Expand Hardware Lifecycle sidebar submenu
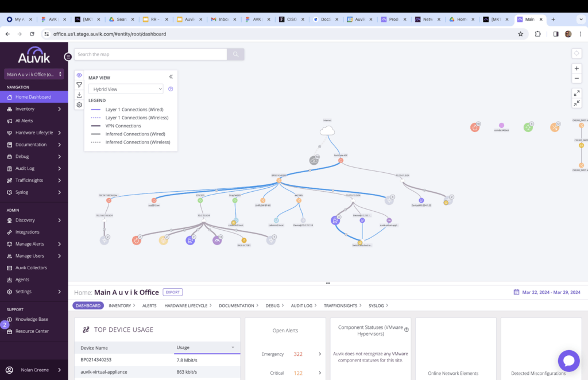Image resolution: width=588 pixels, height=380 pixels. pyautogui.click(x=60, y=133)
